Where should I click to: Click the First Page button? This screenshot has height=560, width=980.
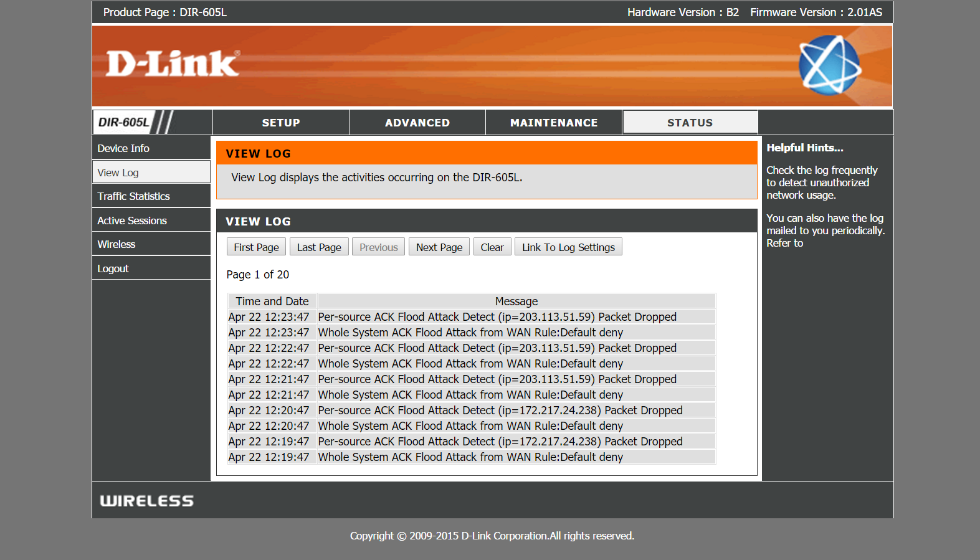click(x=257, y=247)
